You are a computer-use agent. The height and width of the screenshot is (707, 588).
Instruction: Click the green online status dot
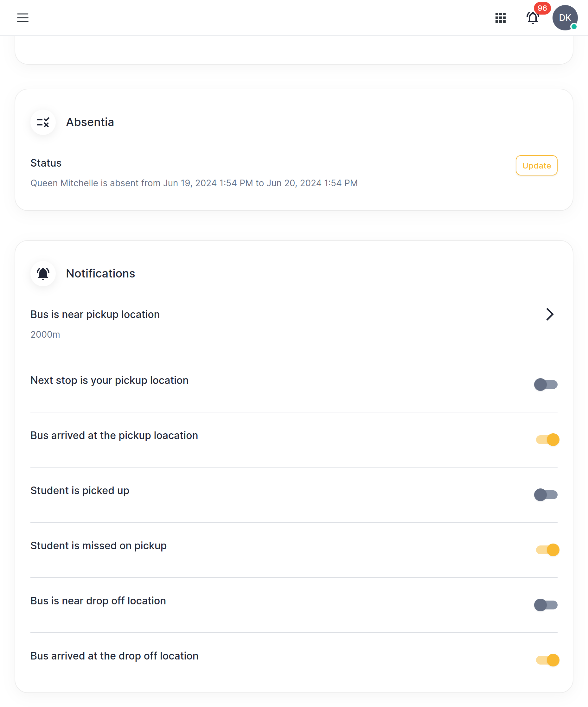[x=574, y=27]
